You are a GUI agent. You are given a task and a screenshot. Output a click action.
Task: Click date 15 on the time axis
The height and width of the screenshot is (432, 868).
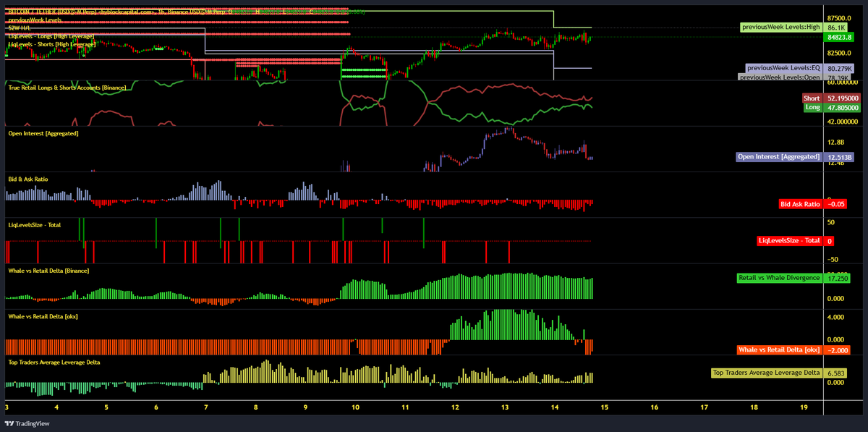click(x=605, y=407)
